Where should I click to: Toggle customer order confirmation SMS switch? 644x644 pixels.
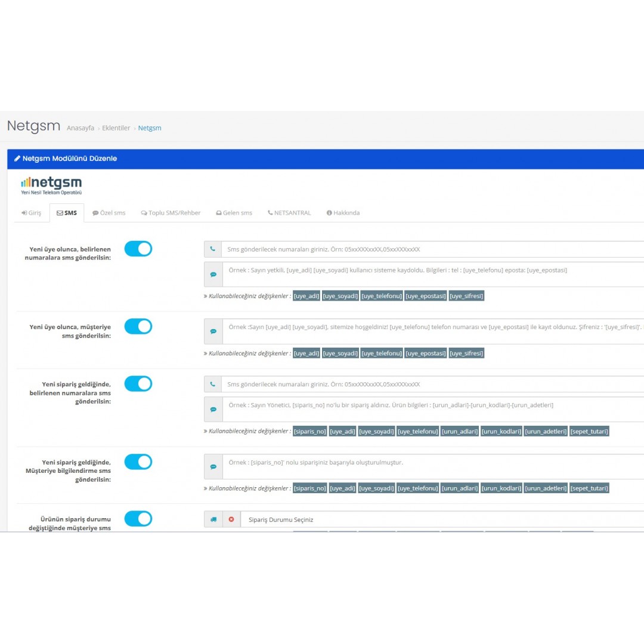(138, 462)
